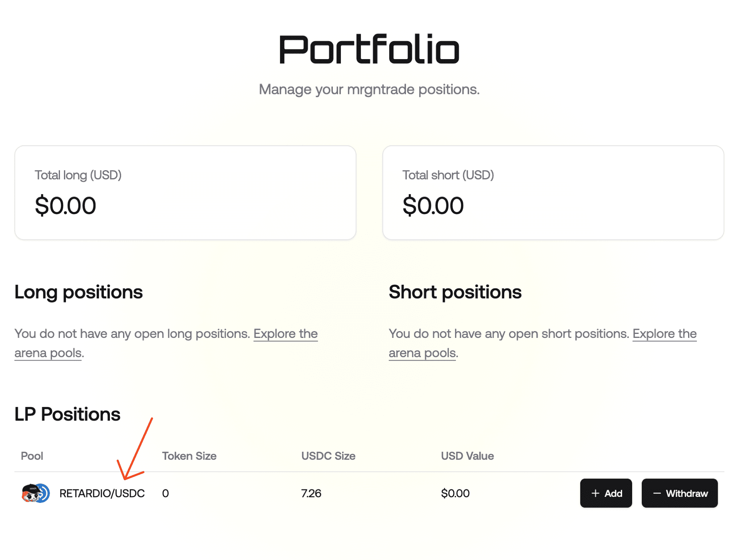The image size is (740, 560).
Task: Click the Portfolio page title
Action: (x=369, y=50)
